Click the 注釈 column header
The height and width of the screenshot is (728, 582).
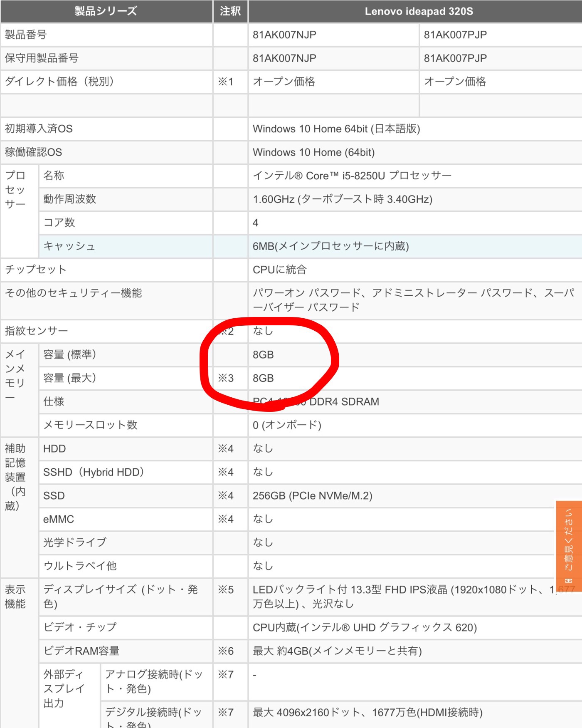pos(230,11)
